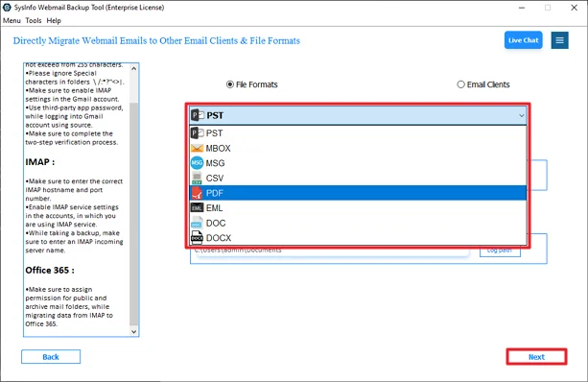This screenshot has width=588, height=382.
Task: Select the Email Clients radio button
Action: 460,84
